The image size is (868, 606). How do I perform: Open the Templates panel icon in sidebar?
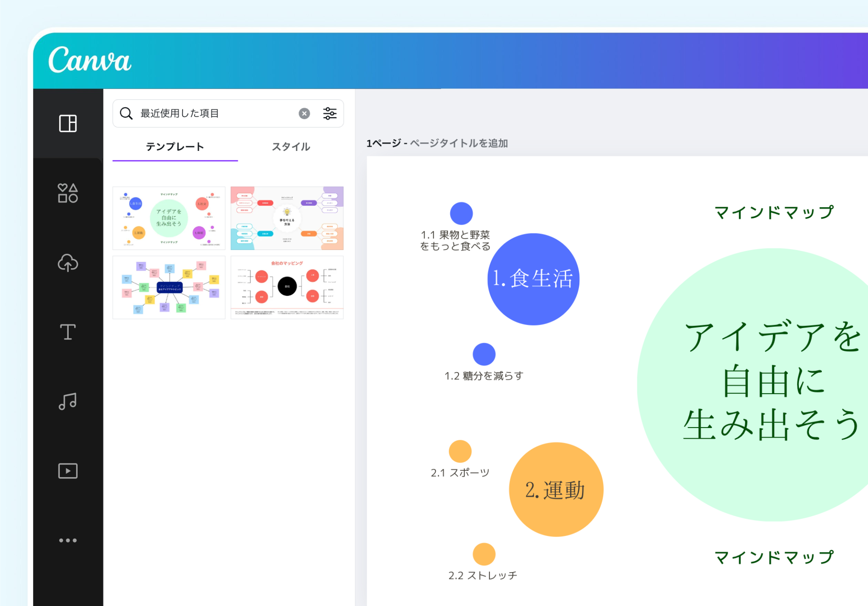[68, 123]
